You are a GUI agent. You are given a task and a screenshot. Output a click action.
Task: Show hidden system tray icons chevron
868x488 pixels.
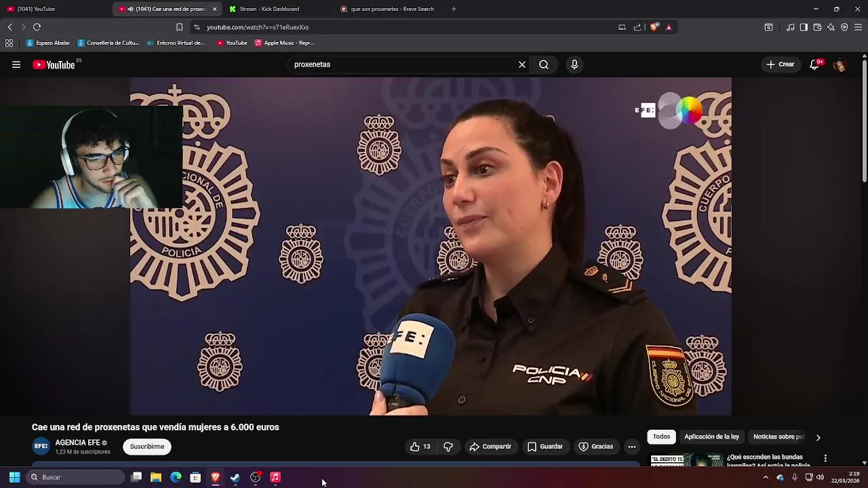click(766, 477)
